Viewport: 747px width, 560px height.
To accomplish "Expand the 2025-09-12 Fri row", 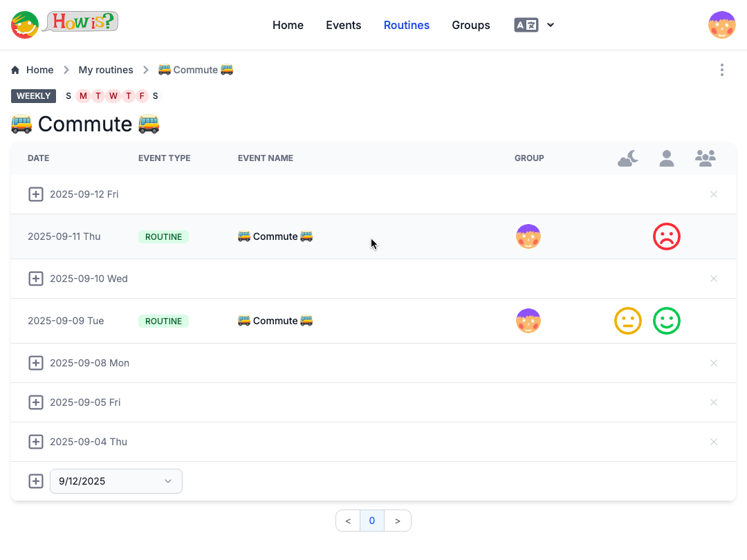I will point(36,194).
